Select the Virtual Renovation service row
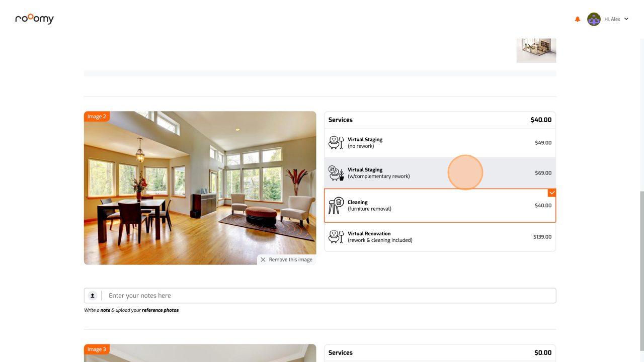Screen dimensions: 644x362 point(440,237)
